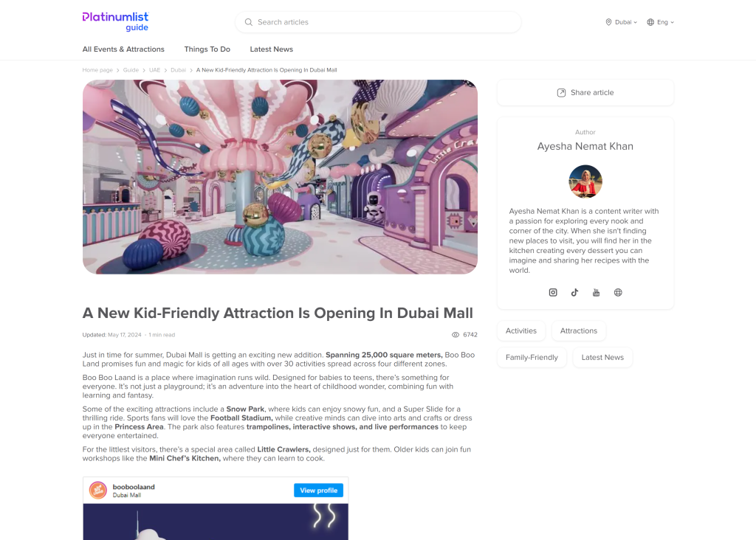756x540 pixels.
Task: Go to Dubai breadcrumb link
Action: tap(178, 70)
